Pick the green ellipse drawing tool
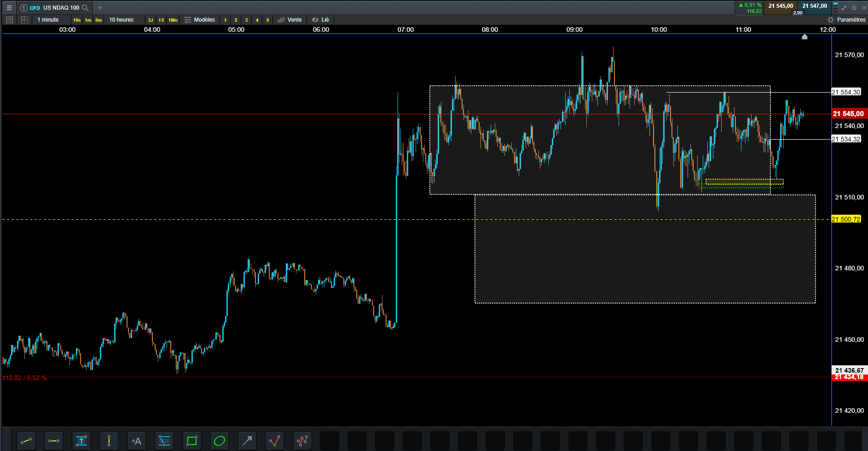This screenshot has height=451, width=868. point(220,441)
